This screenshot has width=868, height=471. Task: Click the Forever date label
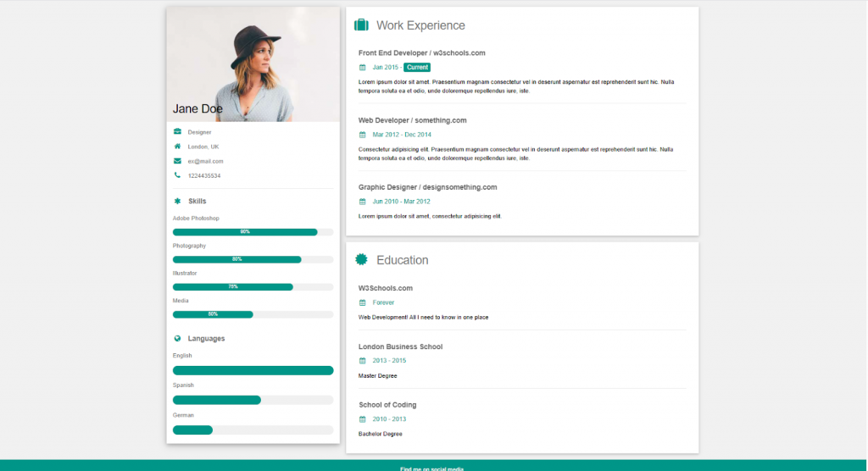[383, 302]
